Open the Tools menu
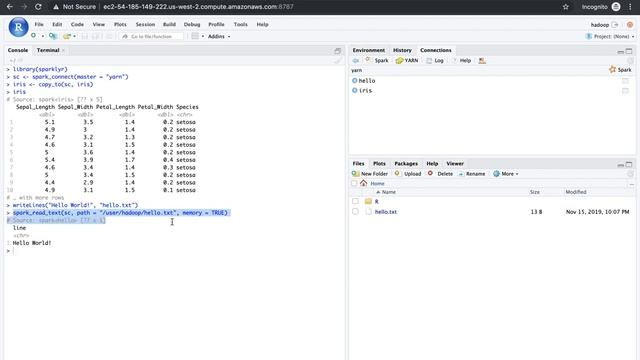This screenshot has width=640, height=360. pyautogui.click(x=241, y=24)
